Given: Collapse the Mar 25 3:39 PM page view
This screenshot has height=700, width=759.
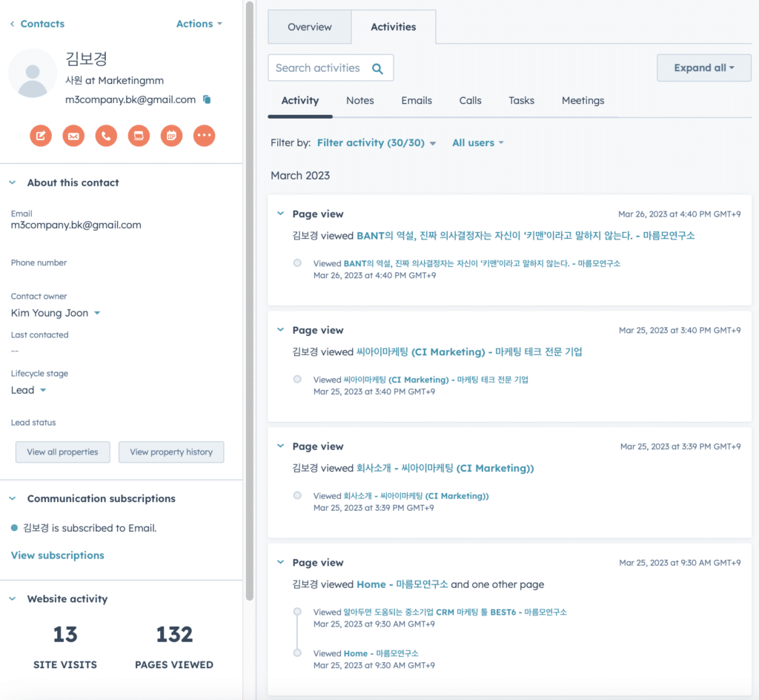Looking at the screenshot, I should pyautogui.click(x=281, y=446).
